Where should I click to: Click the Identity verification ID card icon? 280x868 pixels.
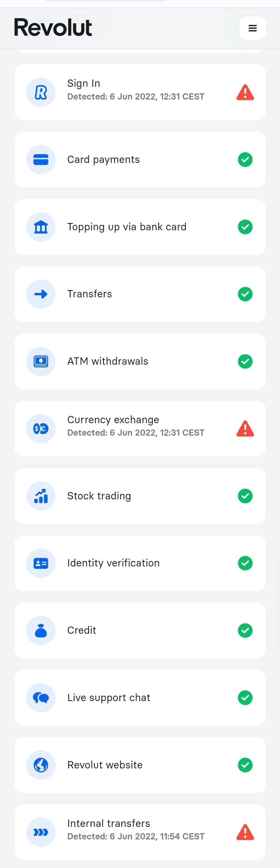41,563
